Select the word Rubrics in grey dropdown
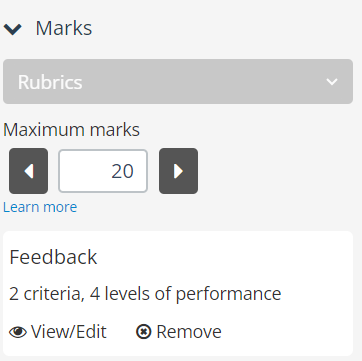 50,82
